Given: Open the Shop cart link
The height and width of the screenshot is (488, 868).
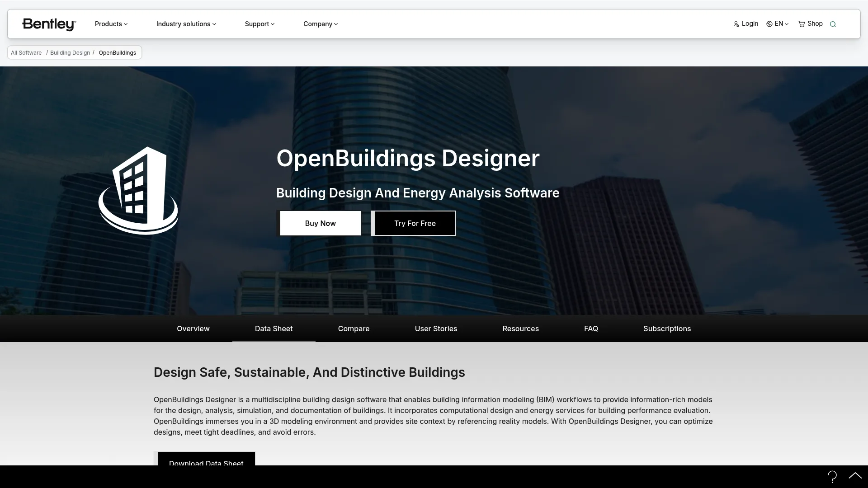Looking at the screenshot, I should pos(810,24).
